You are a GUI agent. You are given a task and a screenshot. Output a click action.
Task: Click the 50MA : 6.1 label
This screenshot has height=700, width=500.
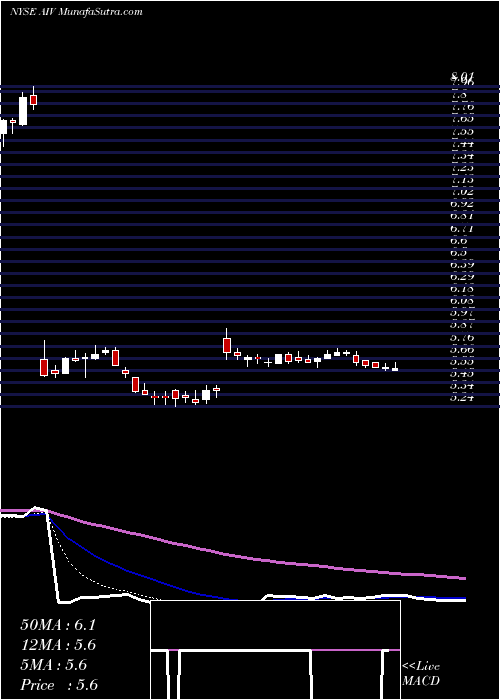pyautogui.click(x=58, y=625)
